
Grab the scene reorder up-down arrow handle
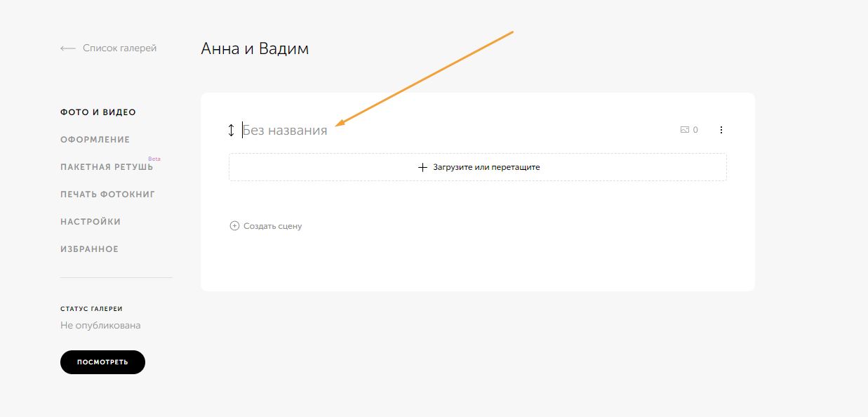232,130
